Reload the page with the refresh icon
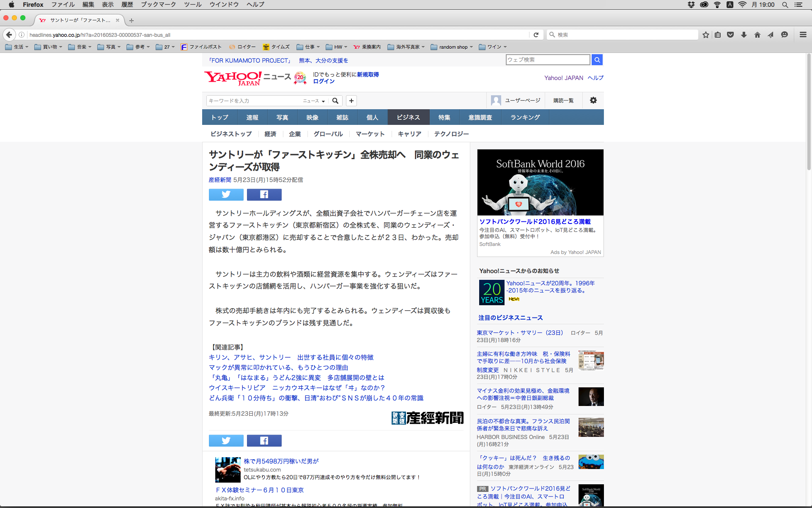 click(536, 35)
